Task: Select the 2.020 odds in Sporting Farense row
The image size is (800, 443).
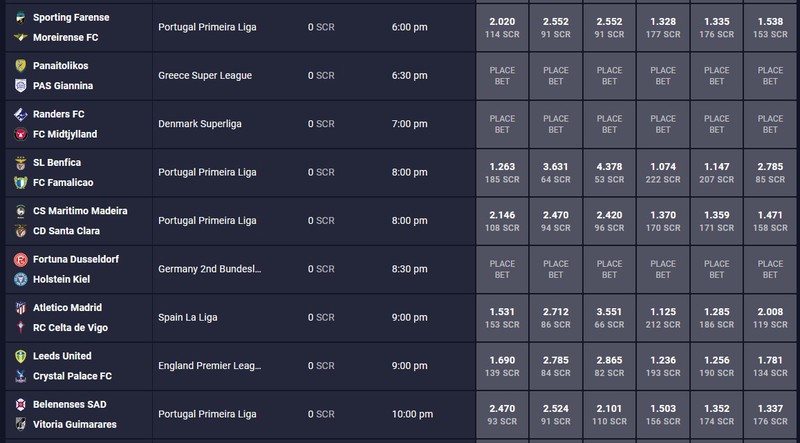Action: tap(502, 28)
